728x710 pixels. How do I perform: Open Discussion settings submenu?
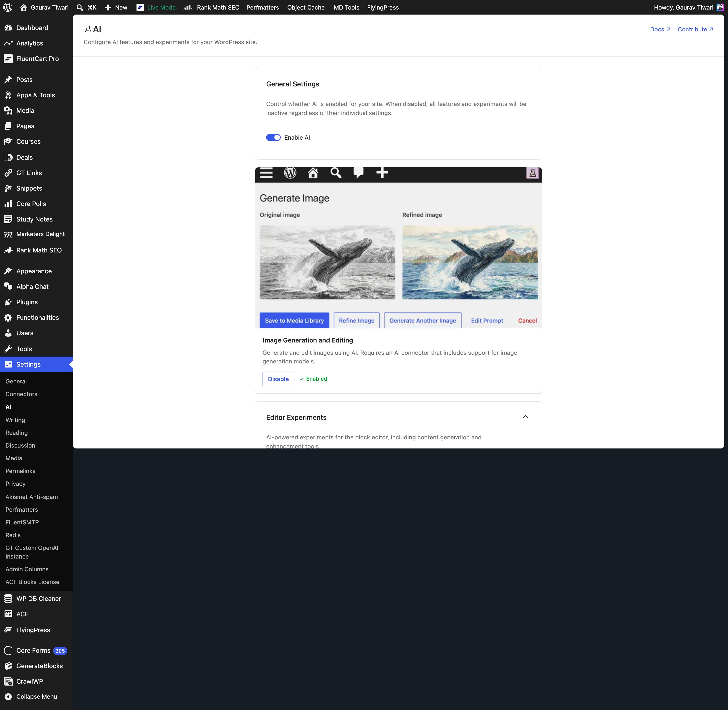(20, 445)
